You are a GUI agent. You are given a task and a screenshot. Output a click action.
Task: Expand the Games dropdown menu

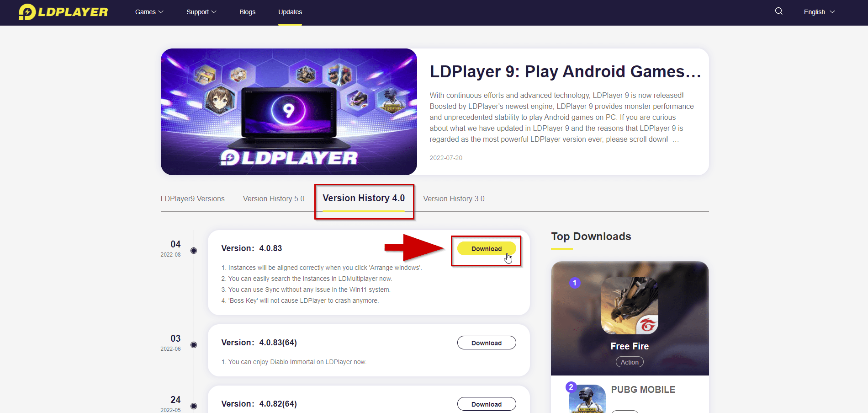pos(149,12)
